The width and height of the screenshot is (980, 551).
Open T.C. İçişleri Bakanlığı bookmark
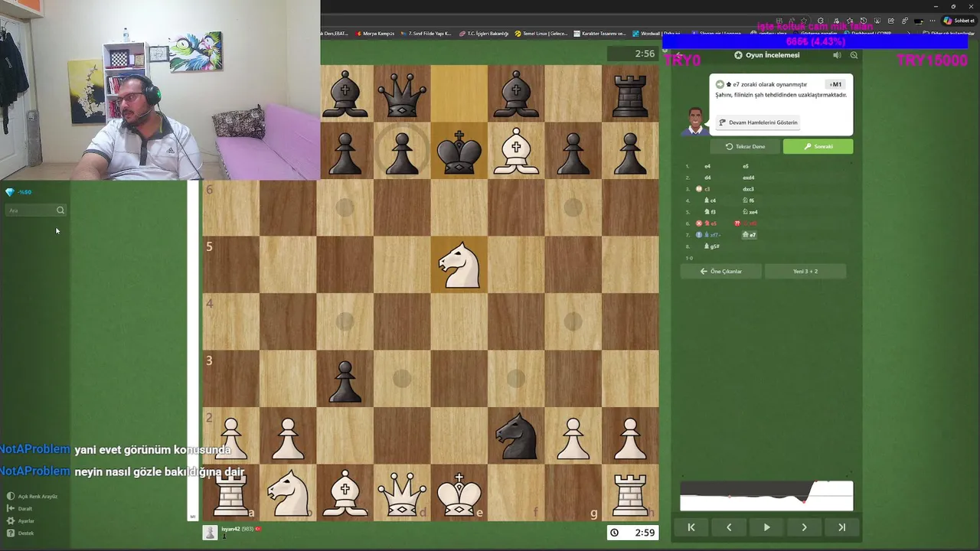[x=484, y=34]
